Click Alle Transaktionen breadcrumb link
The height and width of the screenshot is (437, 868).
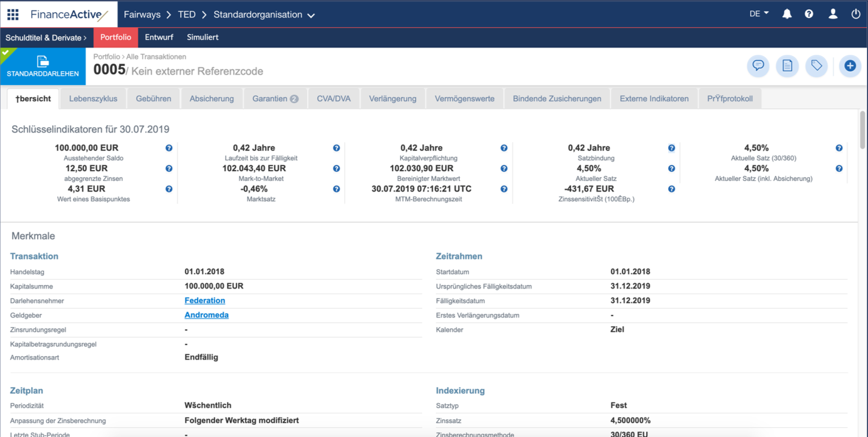coord(156,57)
